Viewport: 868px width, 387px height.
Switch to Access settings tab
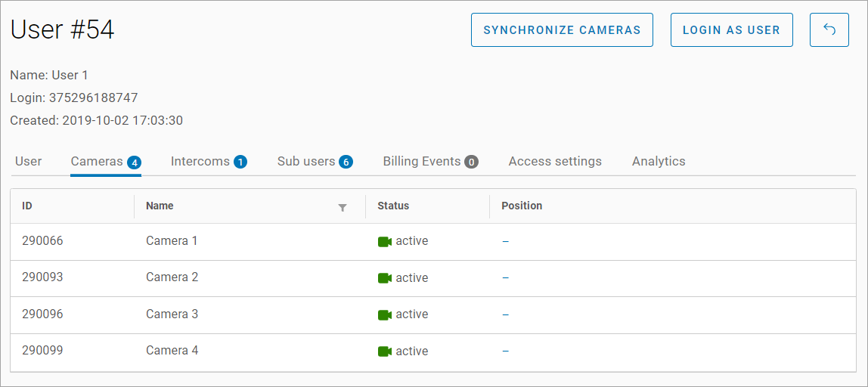(555, 161)
